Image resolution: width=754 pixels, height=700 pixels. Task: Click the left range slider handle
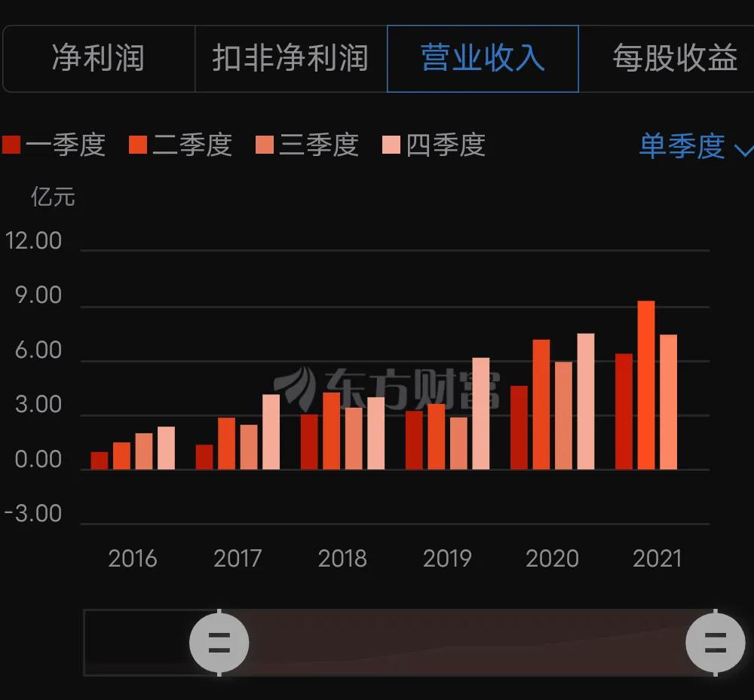coord(219,642)
